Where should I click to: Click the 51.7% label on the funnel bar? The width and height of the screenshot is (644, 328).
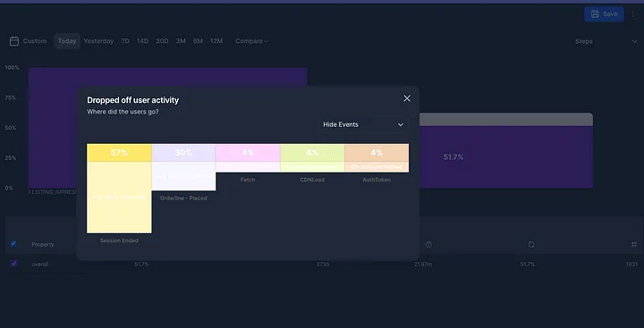click(x=453, y=156)
